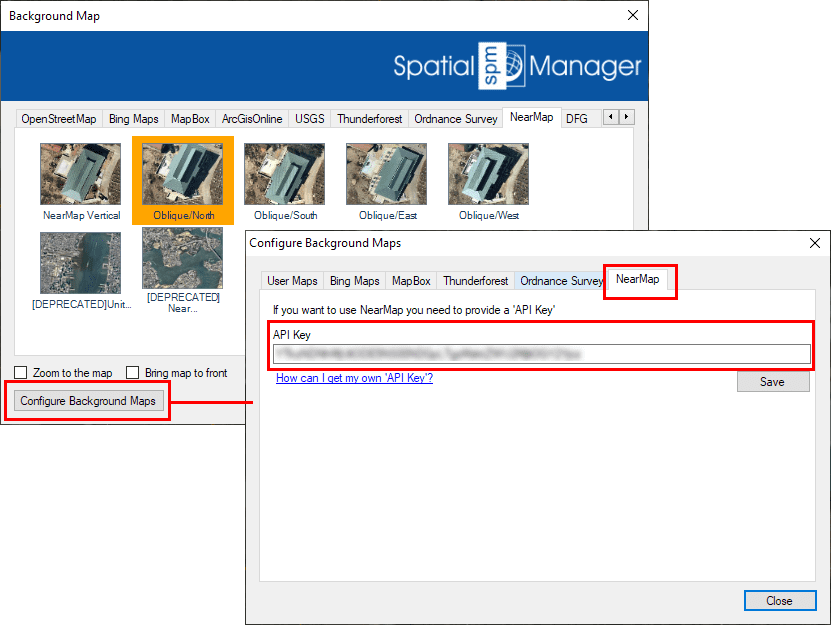This screenshot has height=625, width=831.
Task: Switch to Thunderforest tab in Configure dialog
Action: pyautogui.click(x=475, y=281)
